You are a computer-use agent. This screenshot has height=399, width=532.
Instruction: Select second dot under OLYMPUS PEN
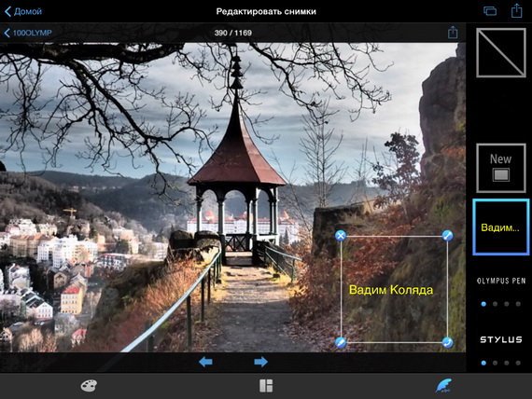(x=495, y=304)
